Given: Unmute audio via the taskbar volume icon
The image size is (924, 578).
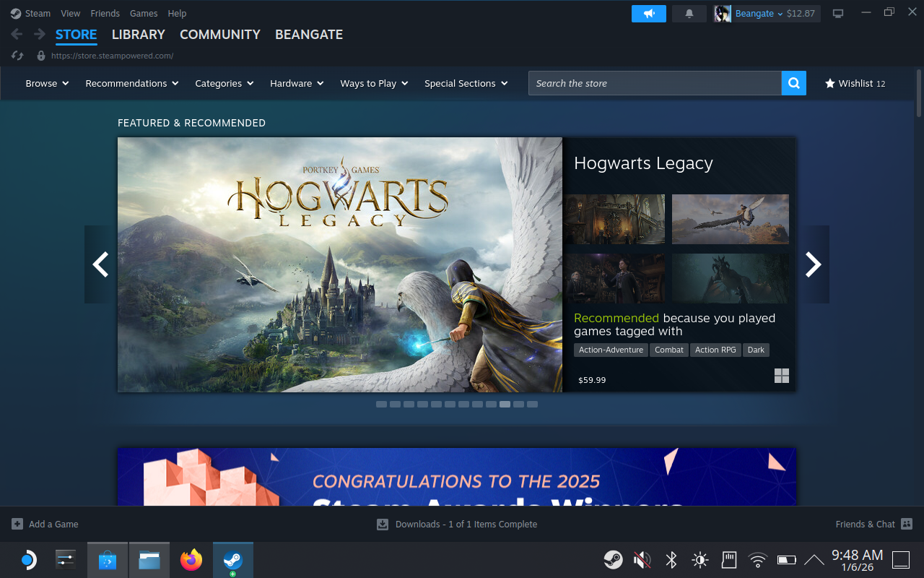Looking at the screenshot, I should click(x=642, y=559).
